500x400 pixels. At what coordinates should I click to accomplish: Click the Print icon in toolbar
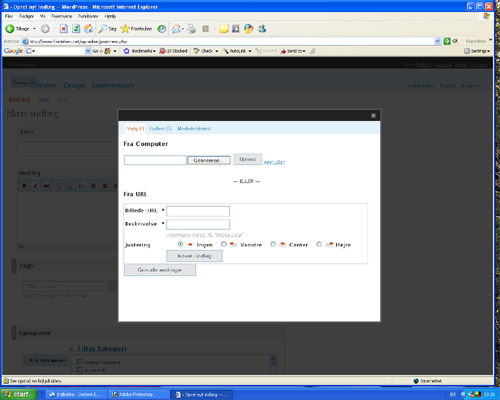tap(192, 29)
